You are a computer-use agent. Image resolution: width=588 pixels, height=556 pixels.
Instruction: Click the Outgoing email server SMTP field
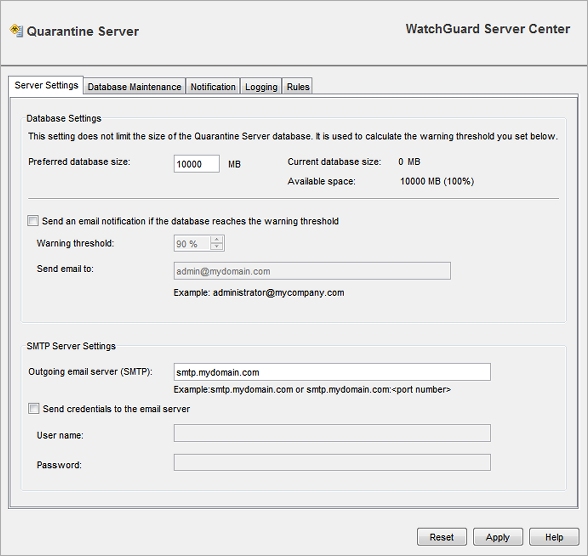tap(332, 372)
